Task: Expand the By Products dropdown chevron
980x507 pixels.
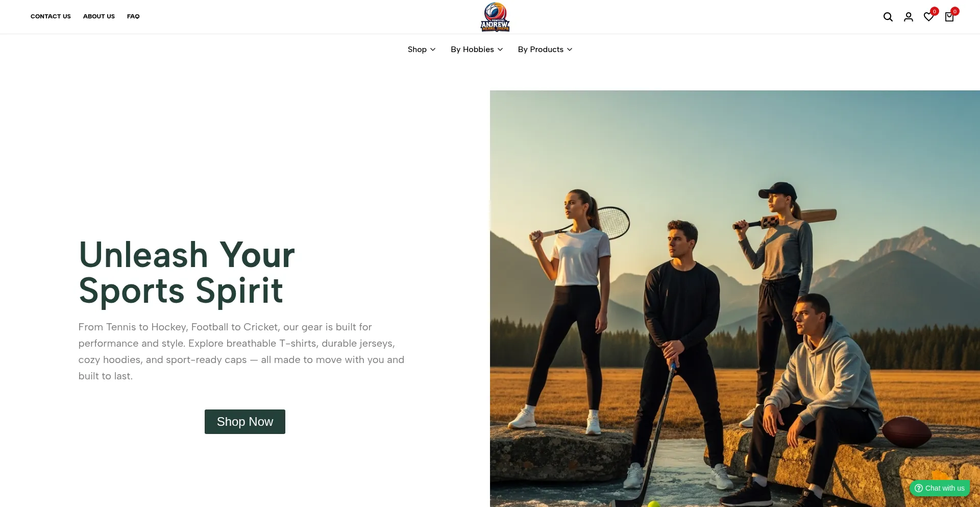Action: coord(570,50)
